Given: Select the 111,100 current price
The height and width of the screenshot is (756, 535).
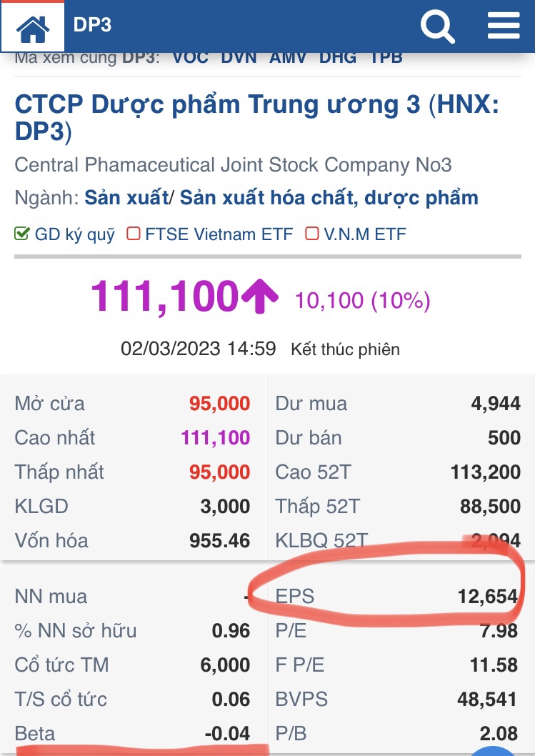Looking at the screenshot, I should [164, 296].
